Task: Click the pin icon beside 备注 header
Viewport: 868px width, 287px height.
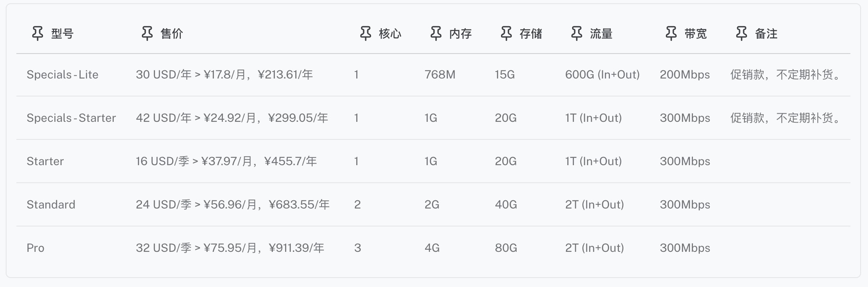Action: click(742, 34)
